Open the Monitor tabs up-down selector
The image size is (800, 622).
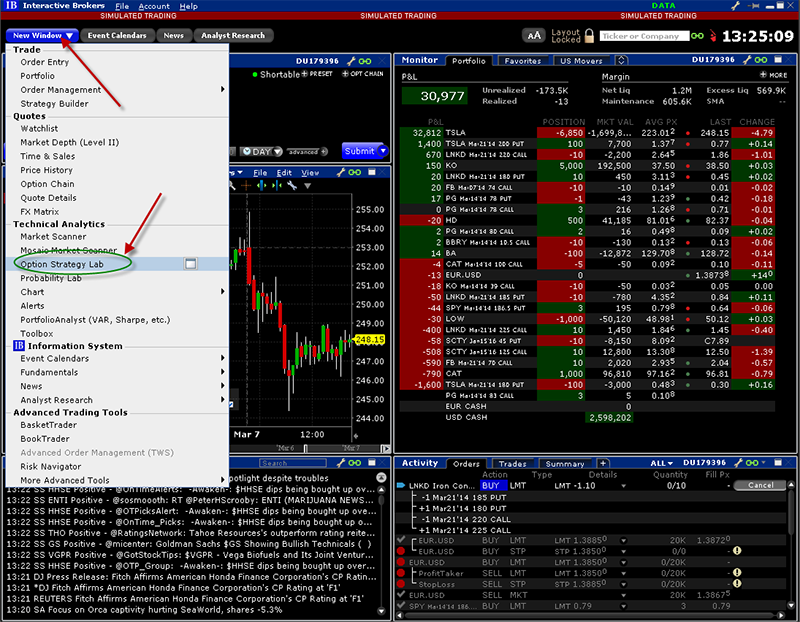(621, 60)
